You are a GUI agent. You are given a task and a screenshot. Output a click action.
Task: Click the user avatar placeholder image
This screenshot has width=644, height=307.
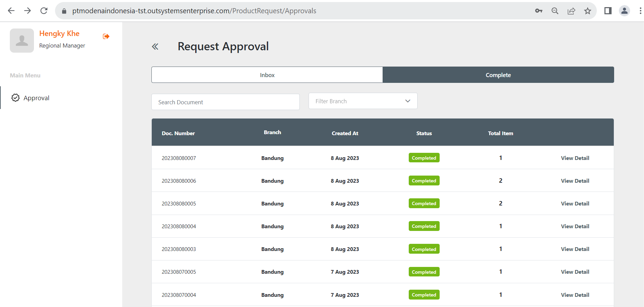pos(22,40)
